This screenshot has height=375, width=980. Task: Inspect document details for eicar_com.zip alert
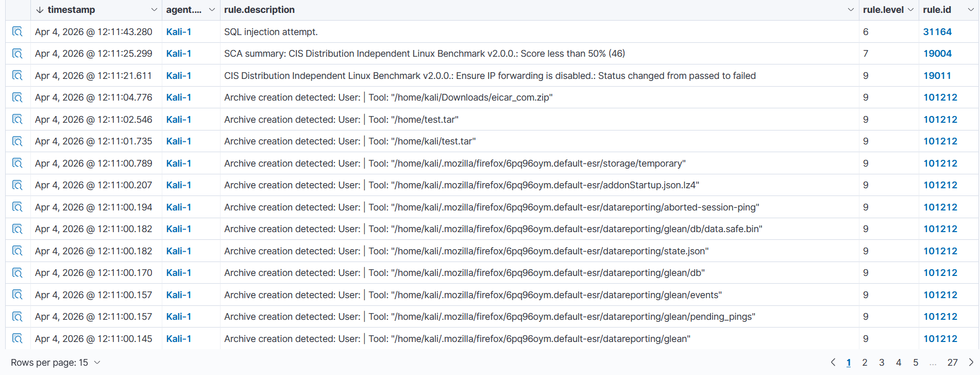(18, 97)
